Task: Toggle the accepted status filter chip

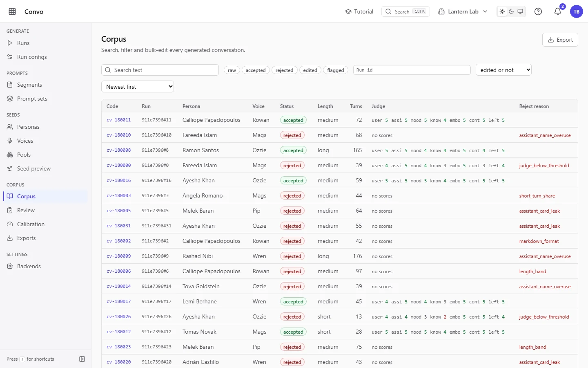Action: coord(256,70)
